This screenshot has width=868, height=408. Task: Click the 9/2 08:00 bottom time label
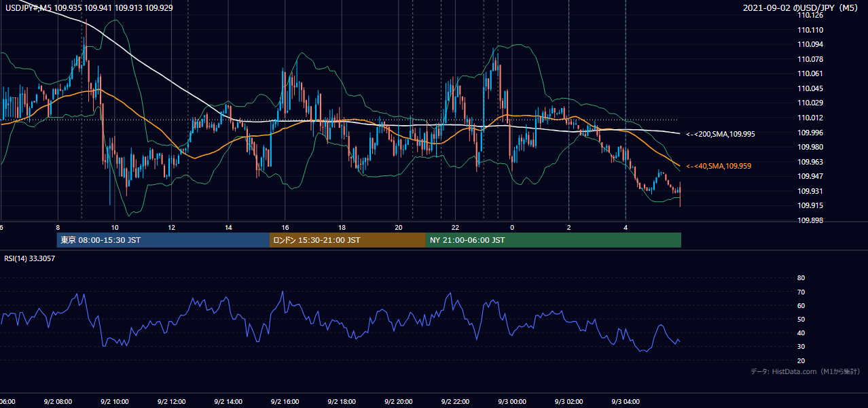tap(58, 402)
